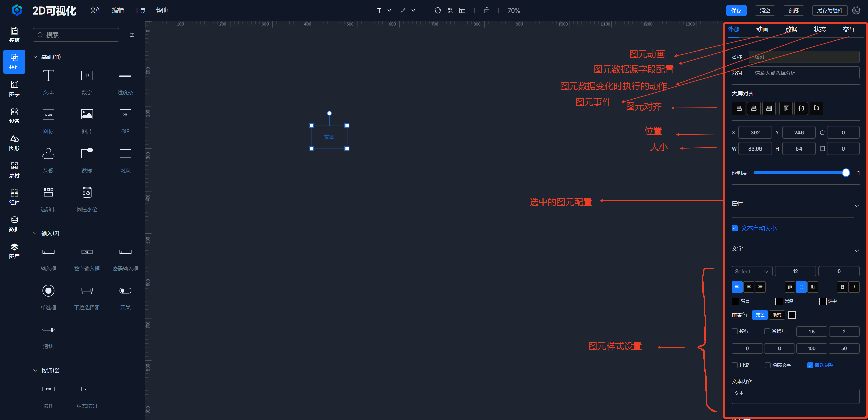Click the 透明度 opacity slider handle

(846, 173)
